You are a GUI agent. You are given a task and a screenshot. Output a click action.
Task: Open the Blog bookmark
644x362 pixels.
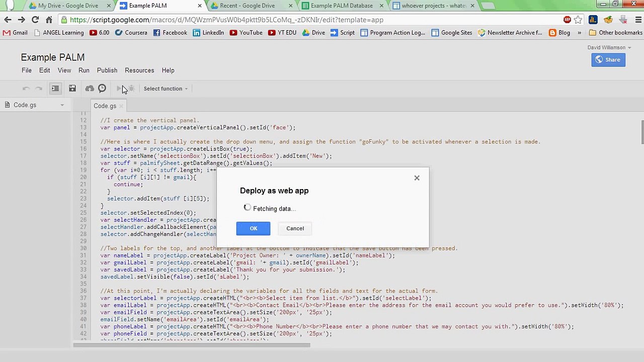tap(559, 33)
